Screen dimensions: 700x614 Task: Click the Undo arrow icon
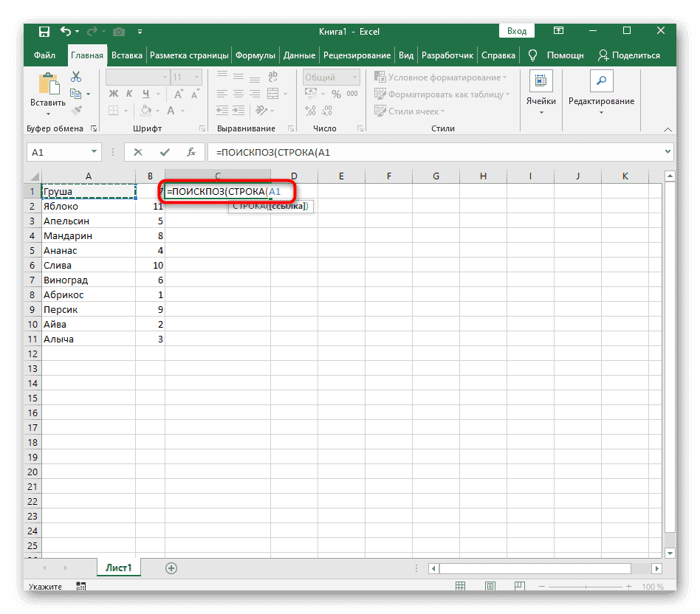click(x=66, y=32)
